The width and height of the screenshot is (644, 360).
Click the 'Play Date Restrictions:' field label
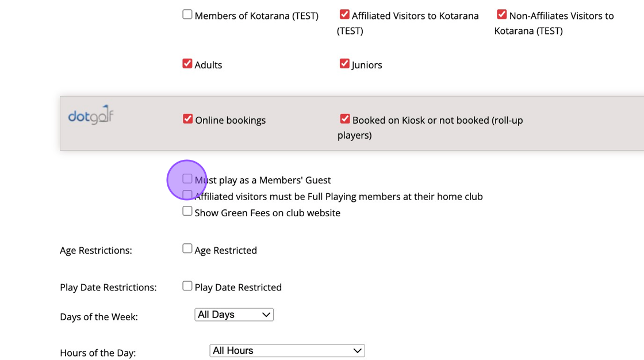click(x=108, y=288)
